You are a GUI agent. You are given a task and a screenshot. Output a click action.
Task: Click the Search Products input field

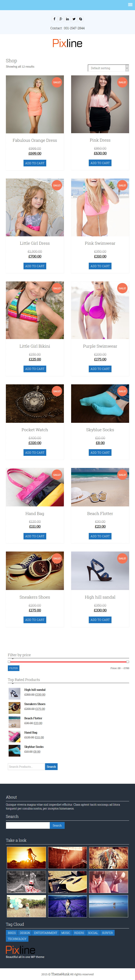point(26,767)
